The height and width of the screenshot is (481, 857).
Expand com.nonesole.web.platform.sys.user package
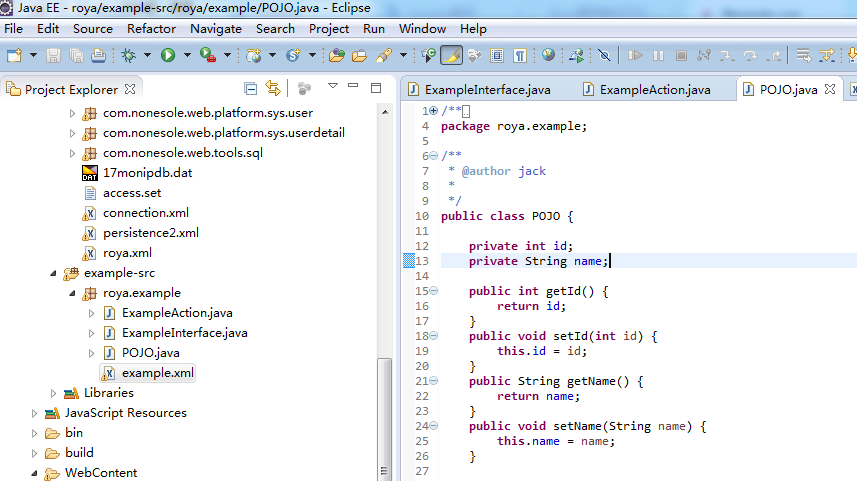coord(72,113)
